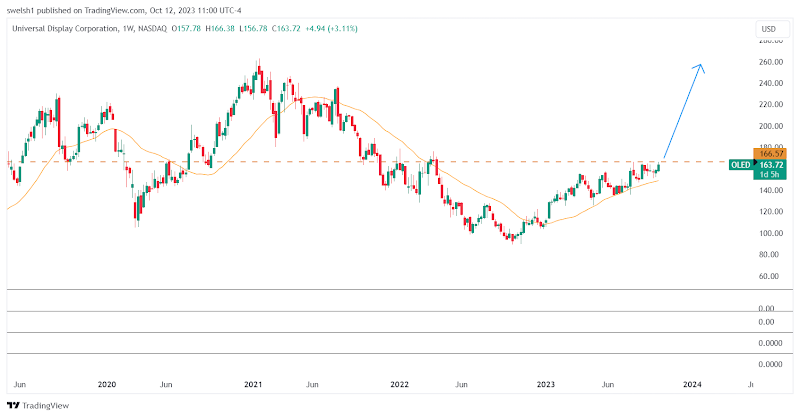Click the 2024 time axis label
The image size is (800, 417).
tap(692, 384)
